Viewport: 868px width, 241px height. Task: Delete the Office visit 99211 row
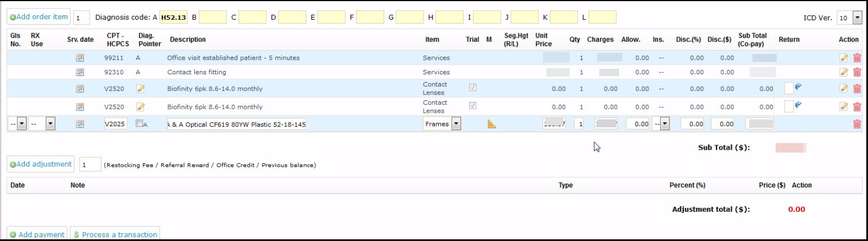(857, 57)
